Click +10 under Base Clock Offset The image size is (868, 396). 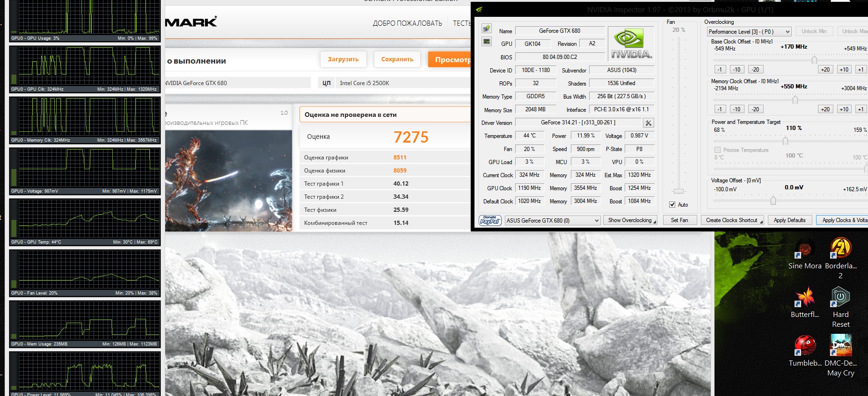click(844, 70)
